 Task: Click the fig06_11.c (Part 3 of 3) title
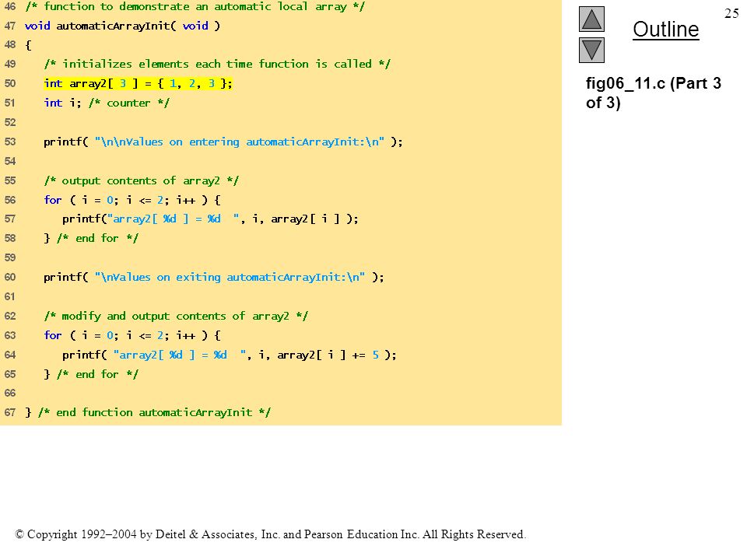[x=653, y=93]
